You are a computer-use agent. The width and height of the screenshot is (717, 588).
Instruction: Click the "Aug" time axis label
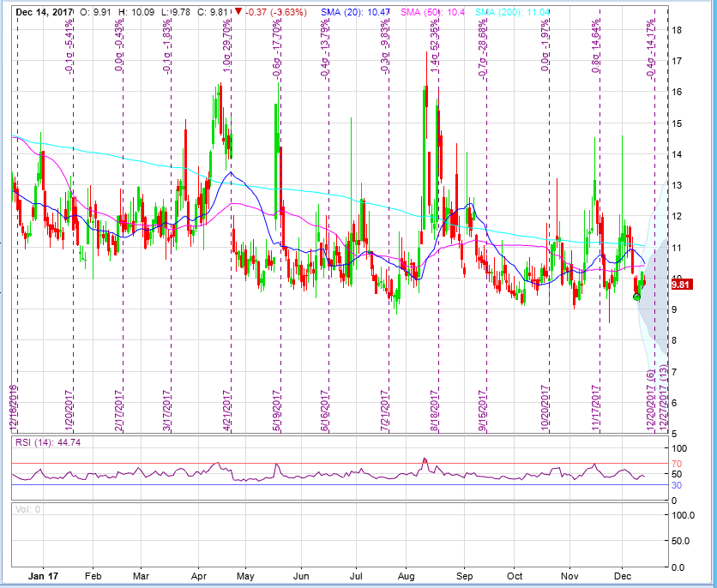coord(406,576)
